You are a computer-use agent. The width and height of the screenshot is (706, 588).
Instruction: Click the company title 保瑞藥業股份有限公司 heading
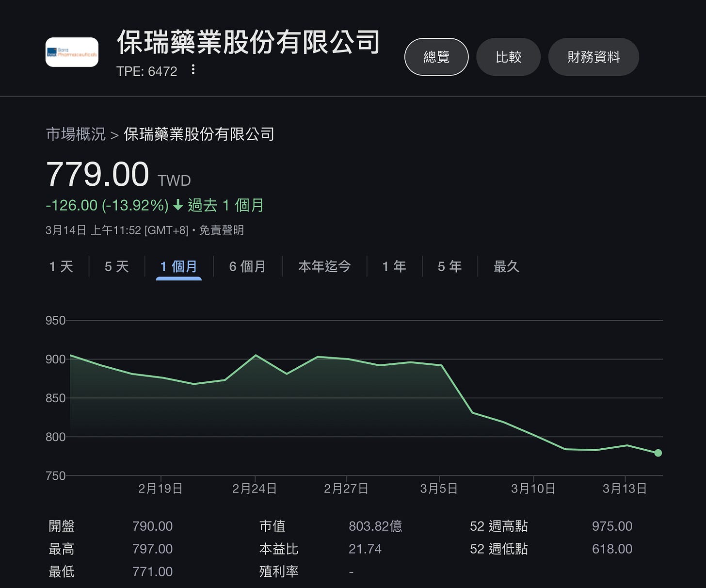[248, 43]
